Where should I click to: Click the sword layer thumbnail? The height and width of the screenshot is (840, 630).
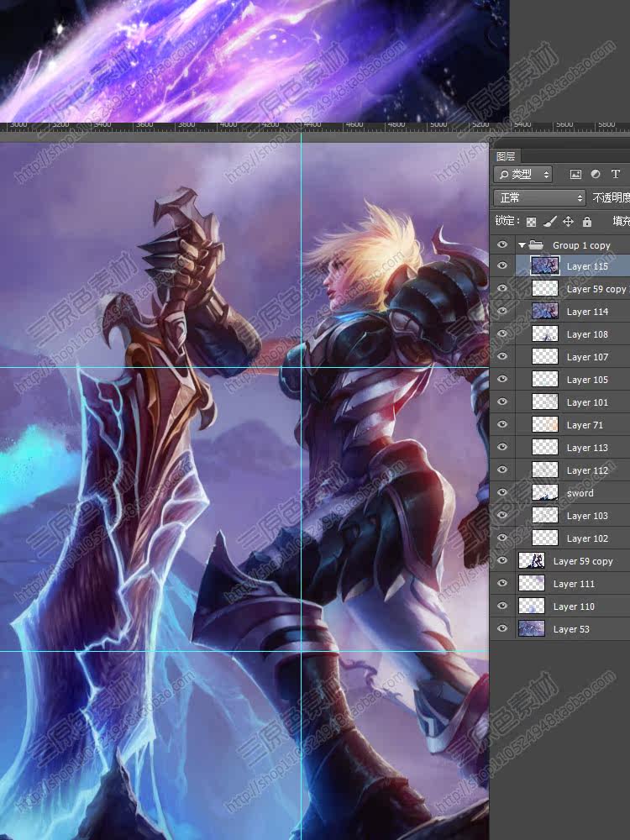tap(545, 492)
